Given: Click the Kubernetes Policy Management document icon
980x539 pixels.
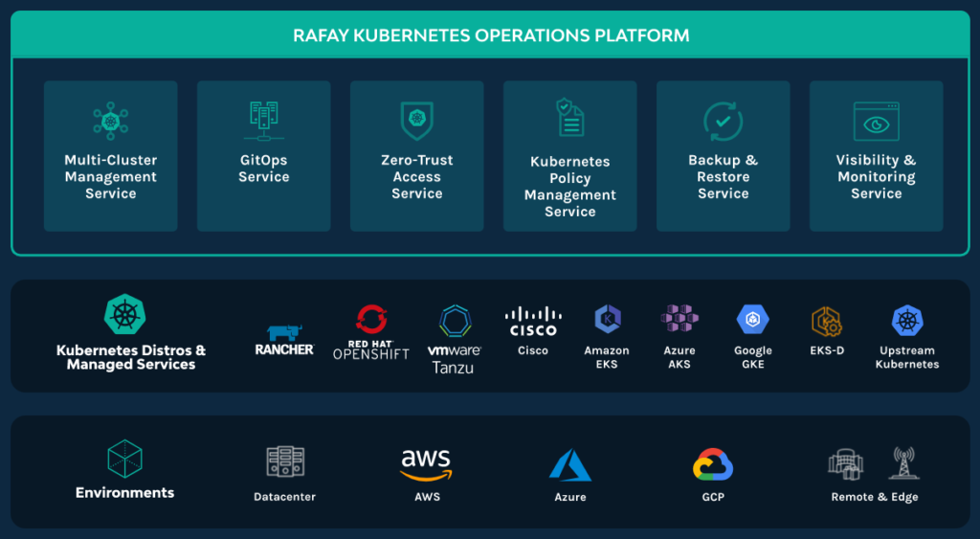Looking at the screenshot, I should tap(570, 117).
